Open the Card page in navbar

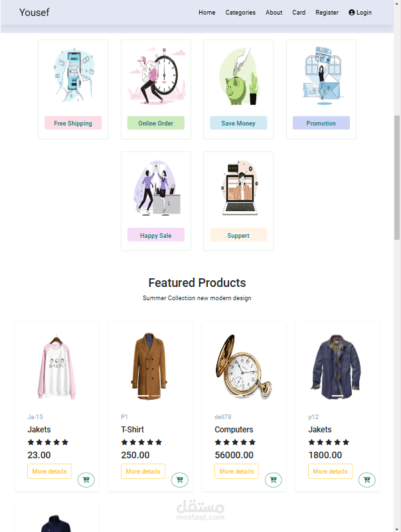[299, 13]
